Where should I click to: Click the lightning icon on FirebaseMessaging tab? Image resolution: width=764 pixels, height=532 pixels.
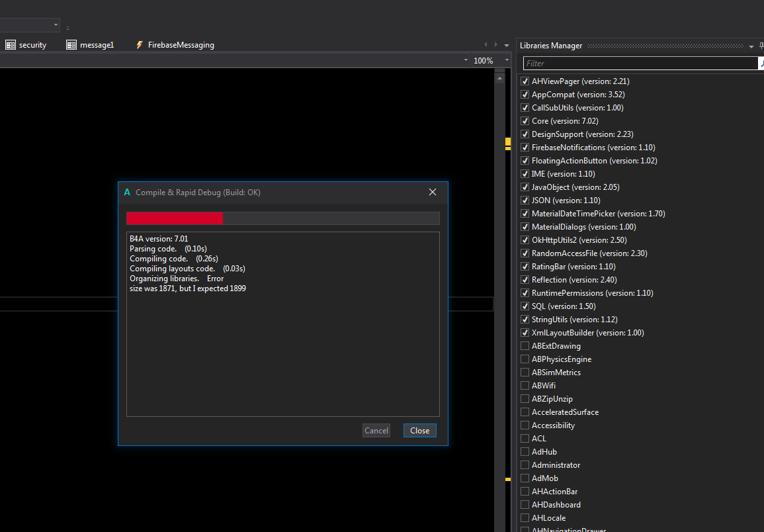(140, 45)
